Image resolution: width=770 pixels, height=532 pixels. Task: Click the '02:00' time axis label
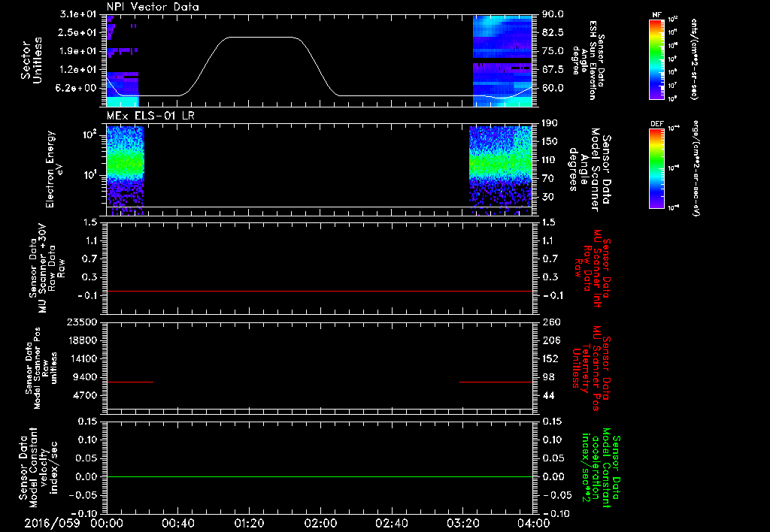(x=320, y=523)
